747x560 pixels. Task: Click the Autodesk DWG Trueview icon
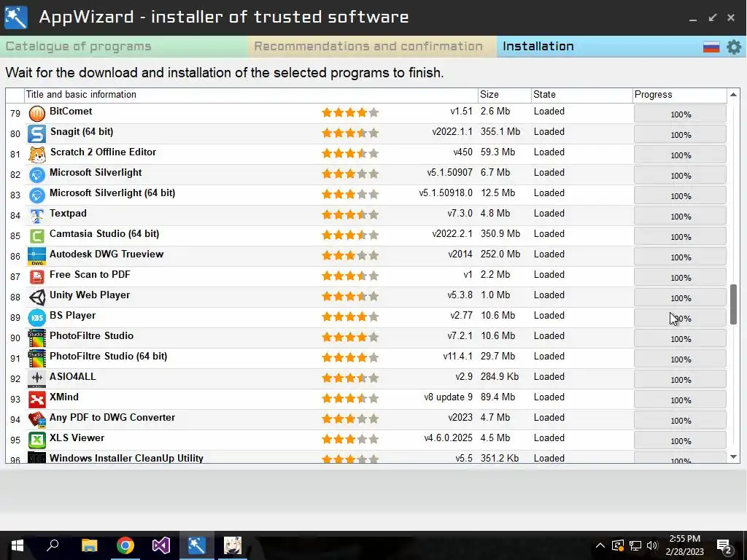tap(36, 256)
